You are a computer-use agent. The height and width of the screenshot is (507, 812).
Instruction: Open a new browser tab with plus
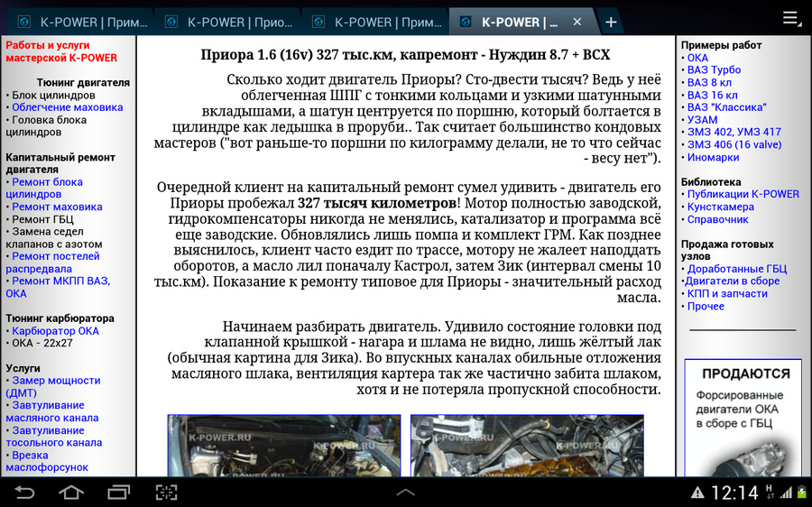click(x=611, y=23)
